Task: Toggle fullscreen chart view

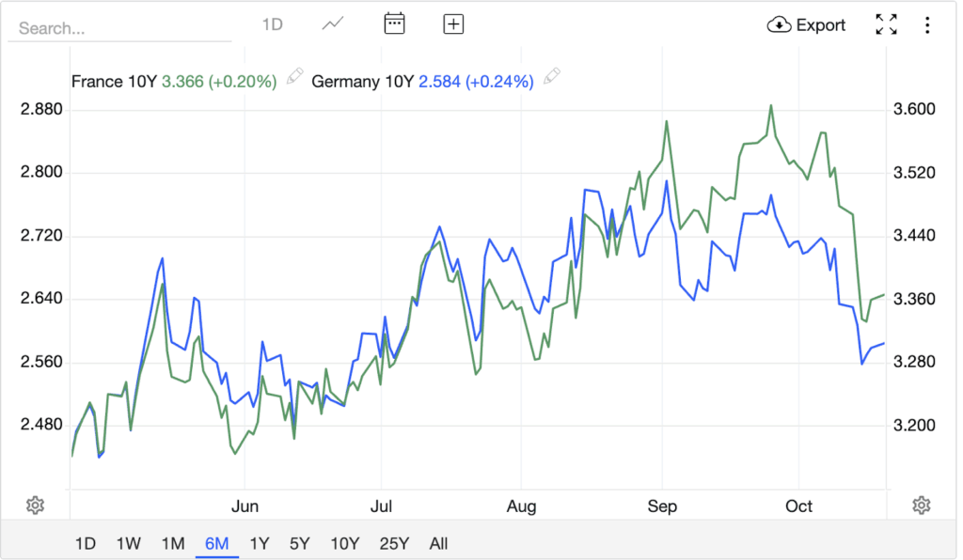Action: click(886, 25)
